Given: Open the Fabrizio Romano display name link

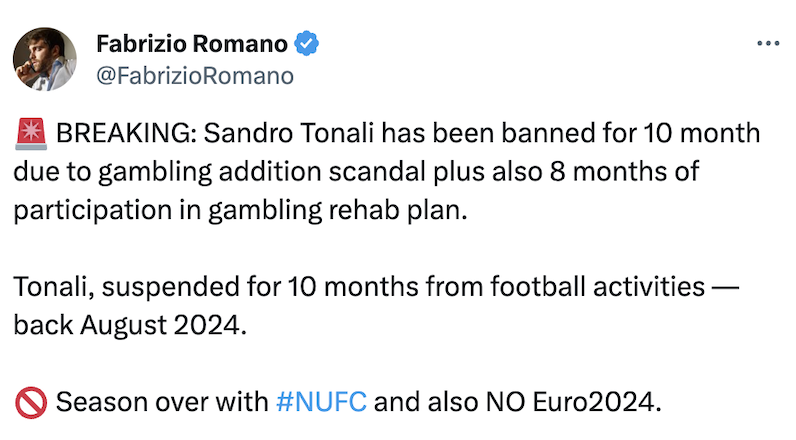Looking at the screenshot, I should click(x=192, y=44).
